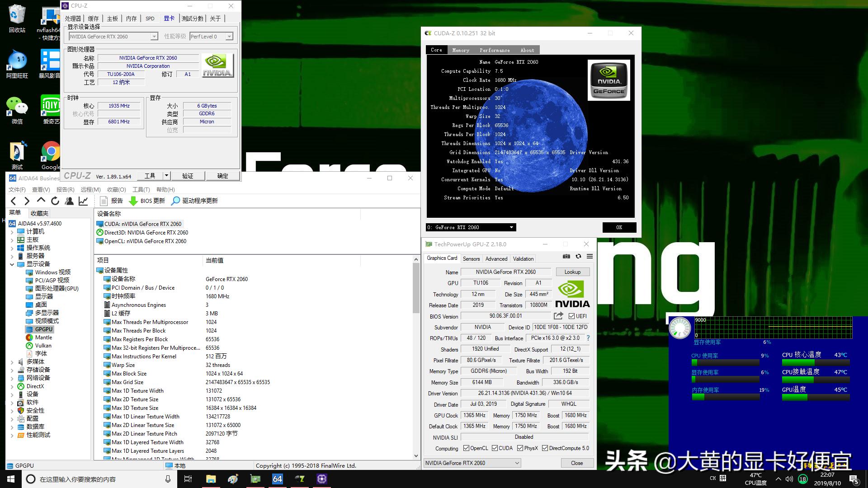Viewport: 868px width, 488px height.
Task: Refresh GPU-Z readings with circular arrows icon
Action: tap(579, 256)
